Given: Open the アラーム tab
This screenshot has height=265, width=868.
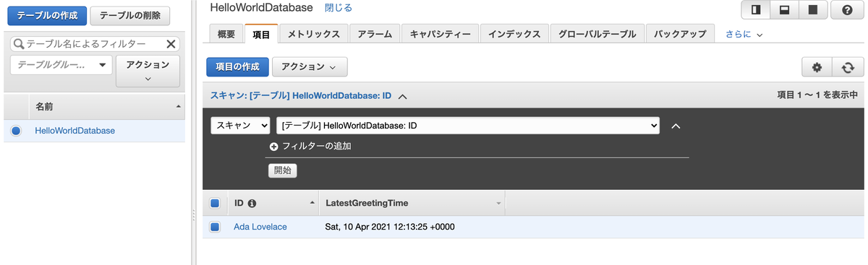Looking at the screenshot, I should [x=375, y=34].
